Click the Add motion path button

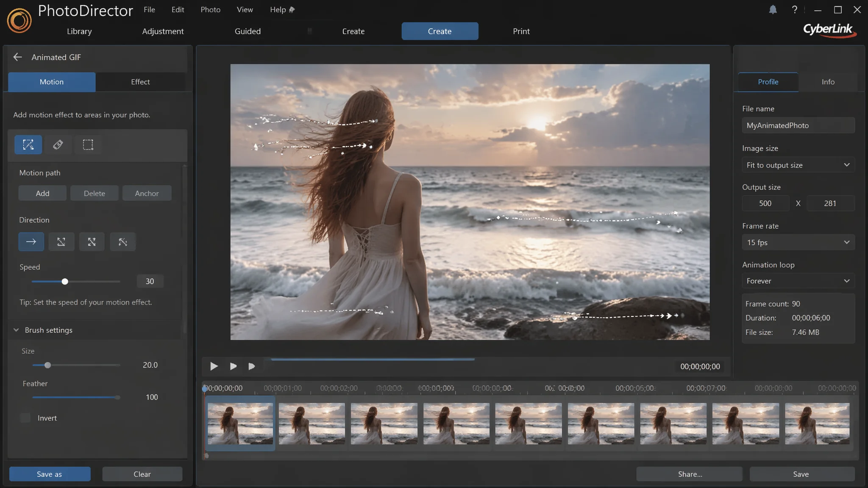click(x=42, y=193)
